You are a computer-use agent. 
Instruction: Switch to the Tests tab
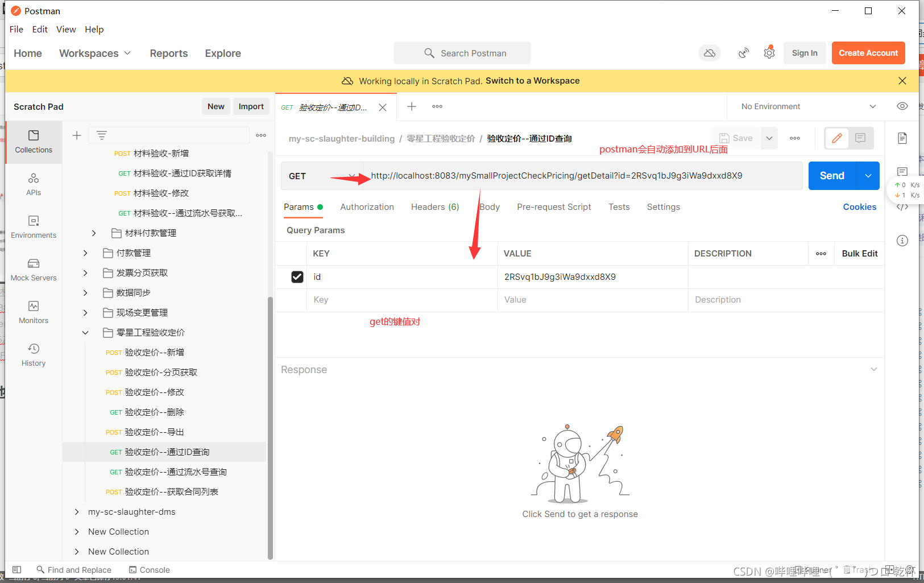(x=619, y=207)
